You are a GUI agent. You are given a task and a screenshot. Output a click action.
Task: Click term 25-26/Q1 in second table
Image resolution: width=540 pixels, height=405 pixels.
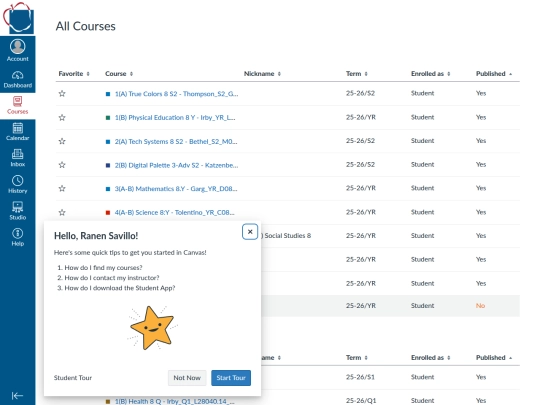coord(361,401)
